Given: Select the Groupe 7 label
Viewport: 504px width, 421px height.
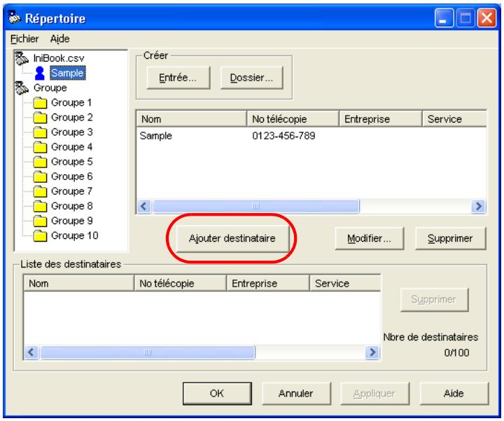Looking at the screenshot, I should point(71,191).
